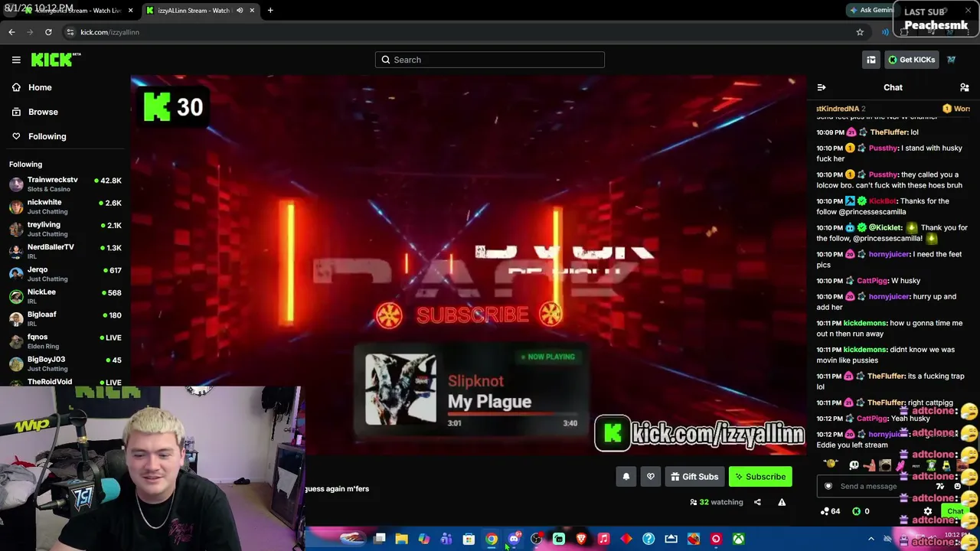This screenshot has height=551, width=980.
Task: Open File Explorer from the taskbar
Action: click(x=401, y=539)
